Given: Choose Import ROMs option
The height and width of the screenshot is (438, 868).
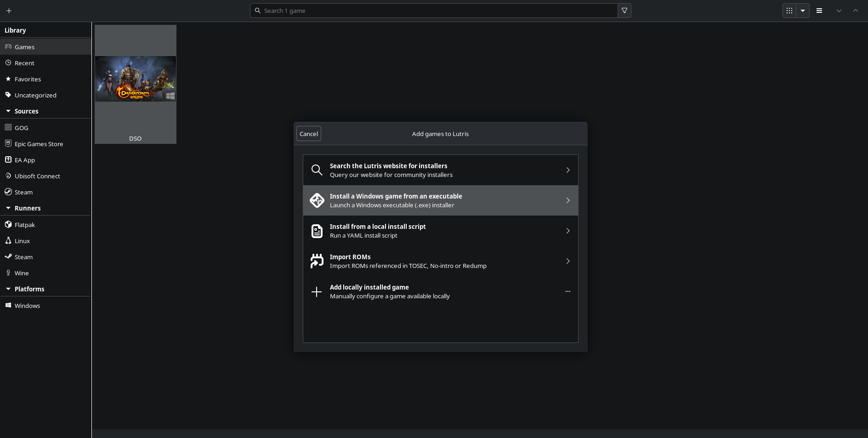Looking at the screenshot, I should tap(441, 261).
